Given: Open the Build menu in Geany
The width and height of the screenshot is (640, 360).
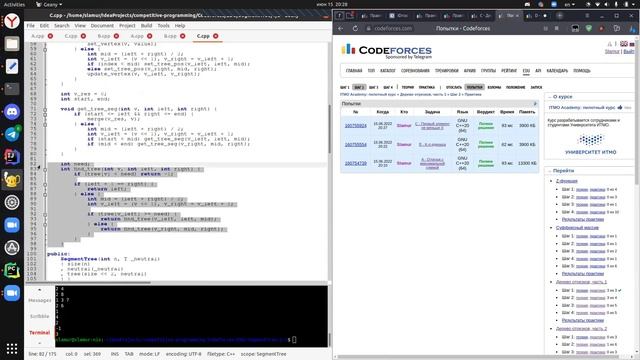Looking at the screenshot, I should coord(147,25).
